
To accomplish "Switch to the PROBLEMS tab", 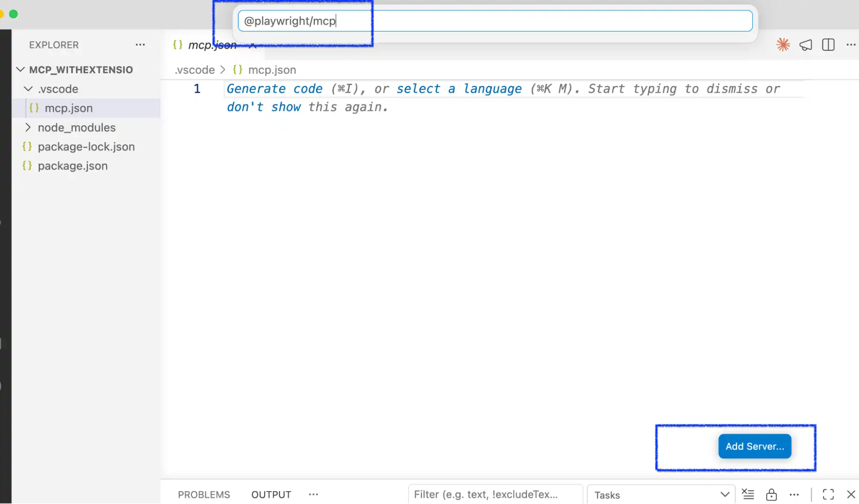I will pos(204,495).
